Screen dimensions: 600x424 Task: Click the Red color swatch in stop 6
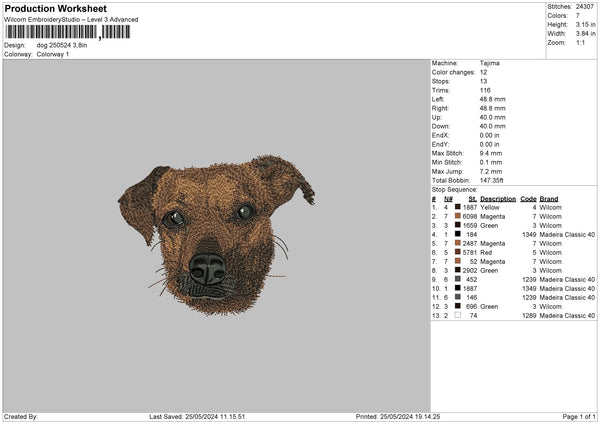[x=457, y=252]
